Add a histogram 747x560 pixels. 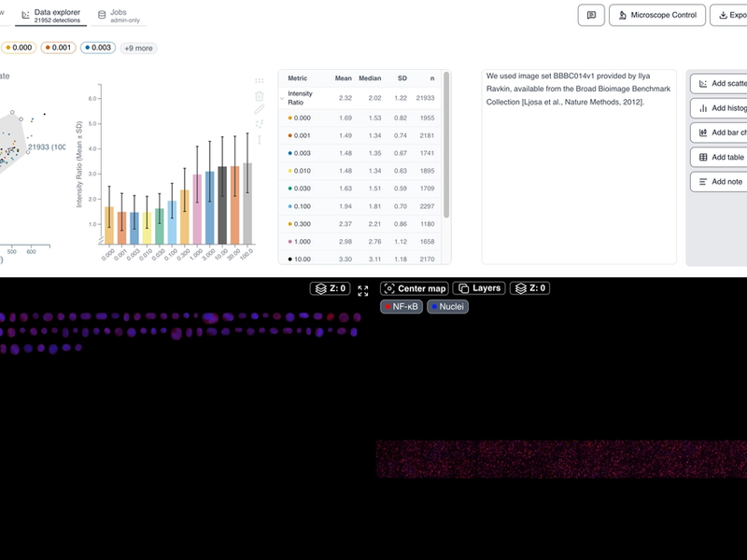pos(718,108)
